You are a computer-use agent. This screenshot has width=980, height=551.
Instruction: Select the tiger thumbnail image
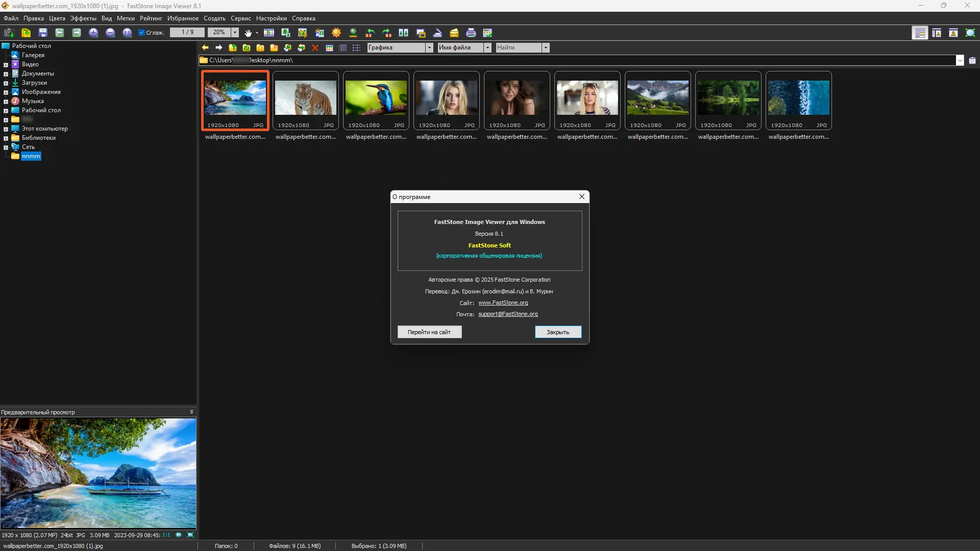click(x=305, y=98)
